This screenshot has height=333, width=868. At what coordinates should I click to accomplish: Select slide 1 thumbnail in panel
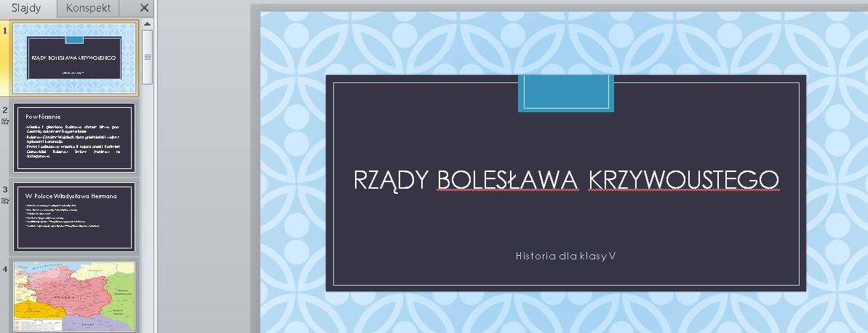[x=75, y=59]
